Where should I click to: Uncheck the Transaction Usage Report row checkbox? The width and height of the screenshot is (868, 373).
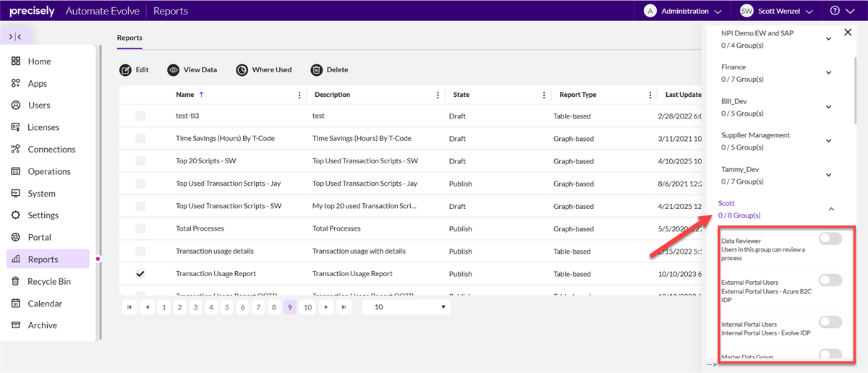pos(140,274)
